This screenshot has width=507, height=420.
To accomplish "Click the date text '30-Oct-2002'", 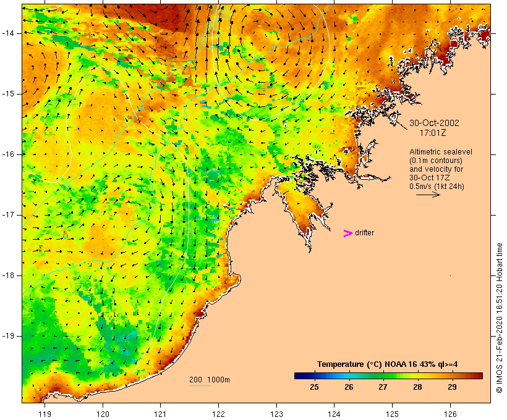I will [x=434, y=123].
